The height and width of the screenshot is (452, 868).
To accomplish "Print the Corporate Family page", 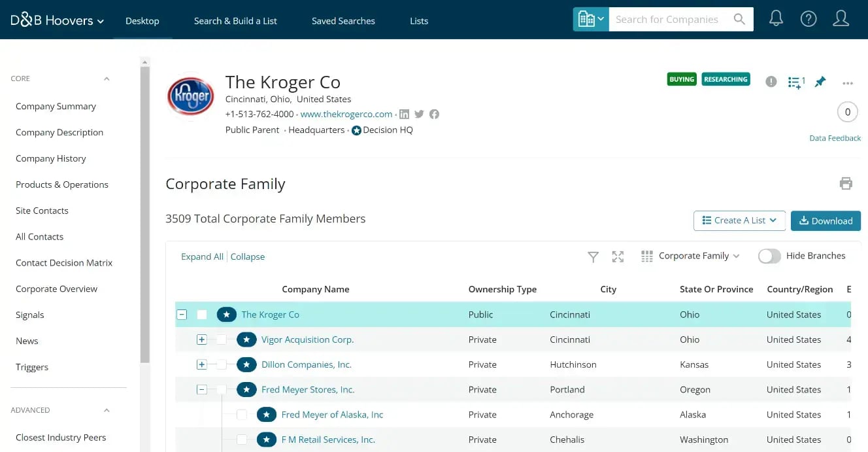I will coord(846,184).
